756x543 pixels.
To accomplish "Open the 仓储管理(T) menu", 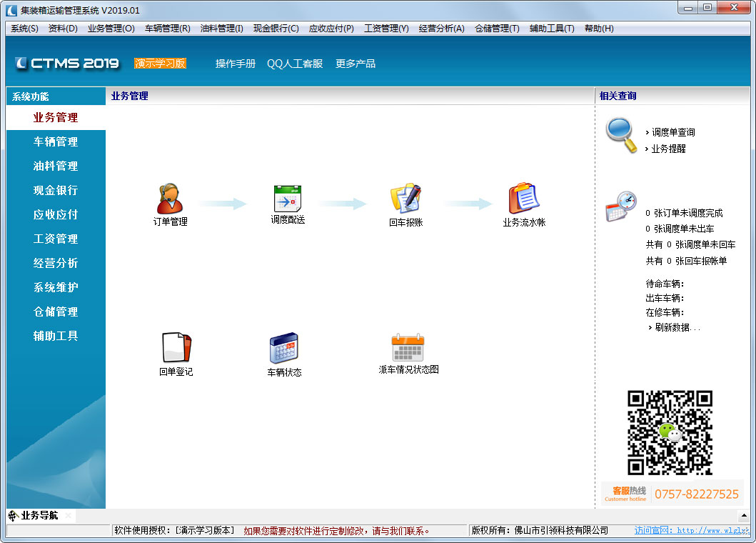I will [x=497, y=29].
